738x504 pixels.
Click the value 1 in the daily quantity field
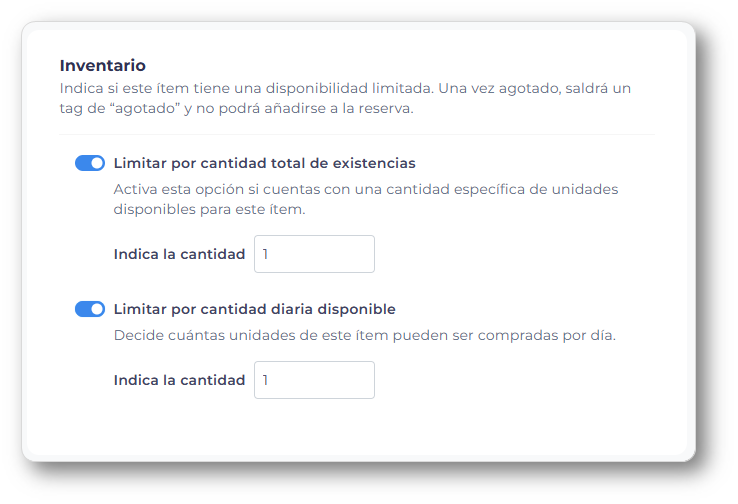tap(266, 380)
